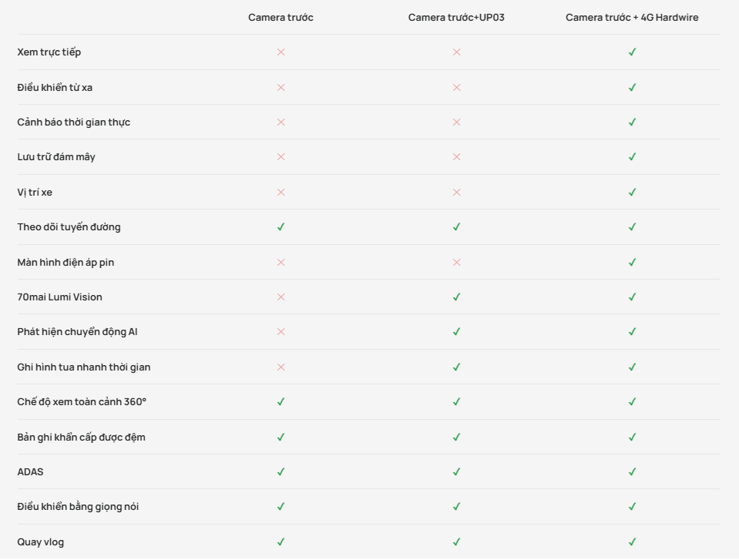Click the Camera trước column header
This screenshot has height=560, width=739.
280,18
